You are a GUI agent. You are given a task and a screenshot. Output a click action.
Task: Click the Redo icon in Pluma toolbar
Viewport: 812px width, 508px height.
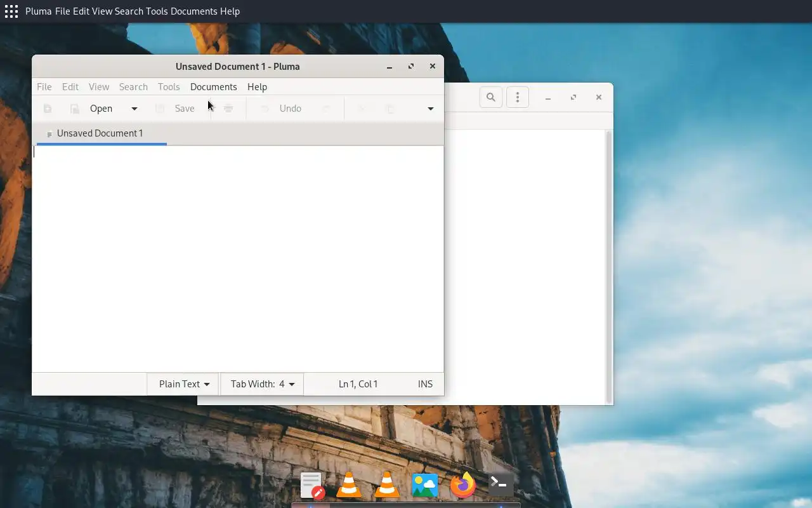(x=326, y=109)
